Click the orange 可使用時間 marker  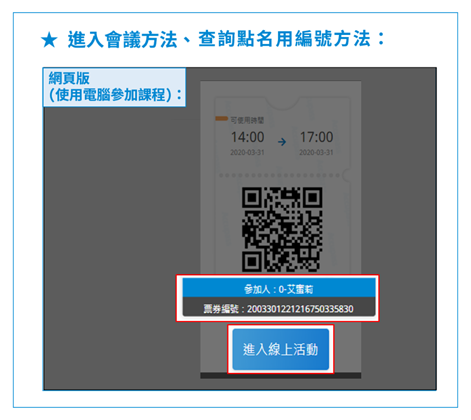click(x=221, y=118)
